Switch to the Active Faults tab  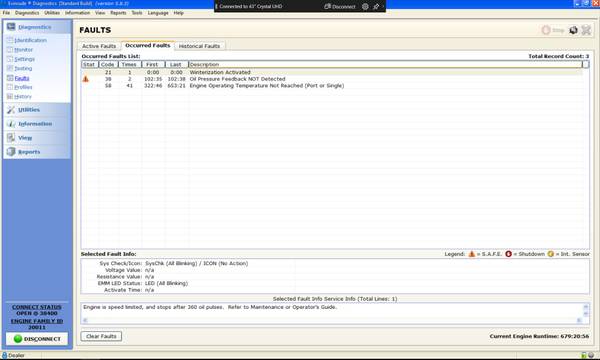[99, 46]
